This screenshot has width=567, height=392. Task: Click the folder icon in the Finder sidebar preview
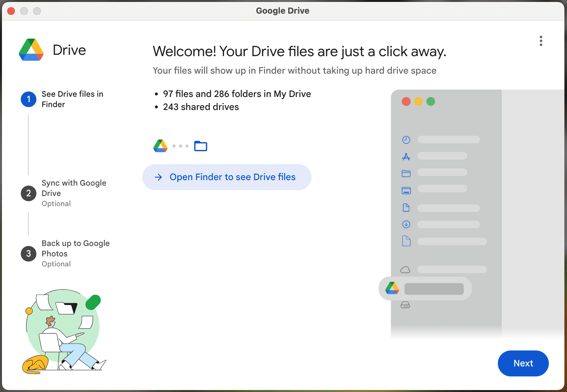point(406,173)
